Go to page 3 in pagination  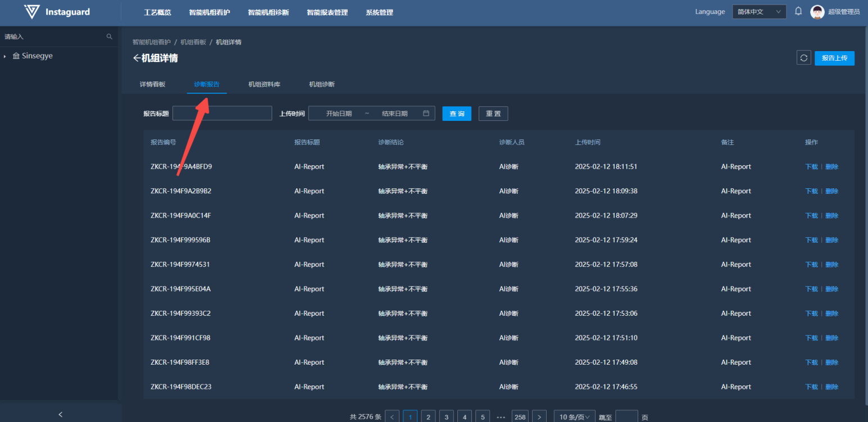(446, 417)
